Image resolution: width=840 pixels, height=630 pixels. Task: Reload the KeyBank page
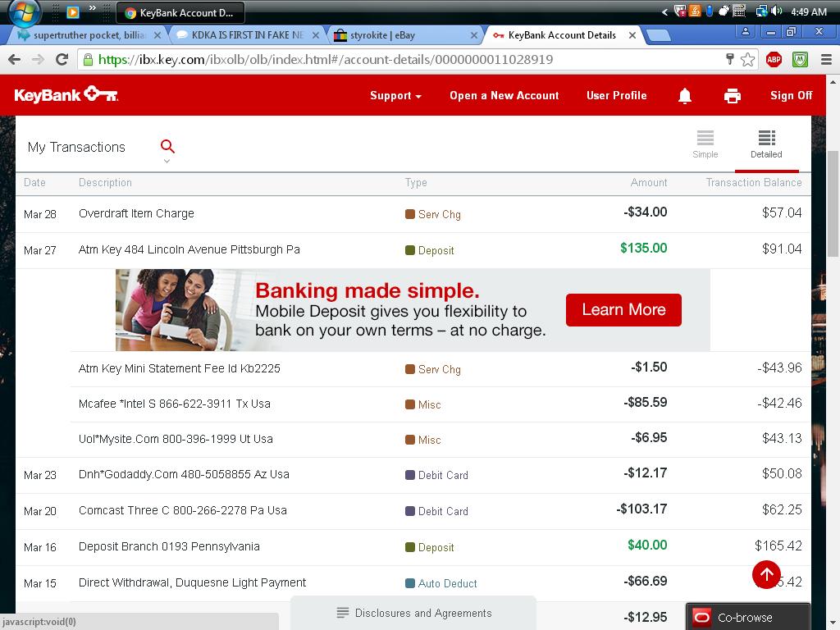click(62, 59)
